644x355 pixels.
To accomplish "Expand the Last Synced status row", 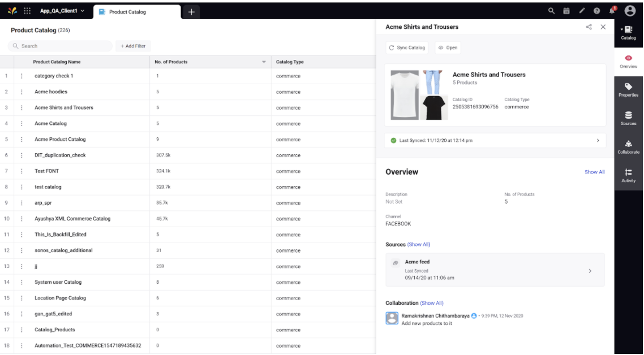I will pyautogui.click(x=598, y=141).
